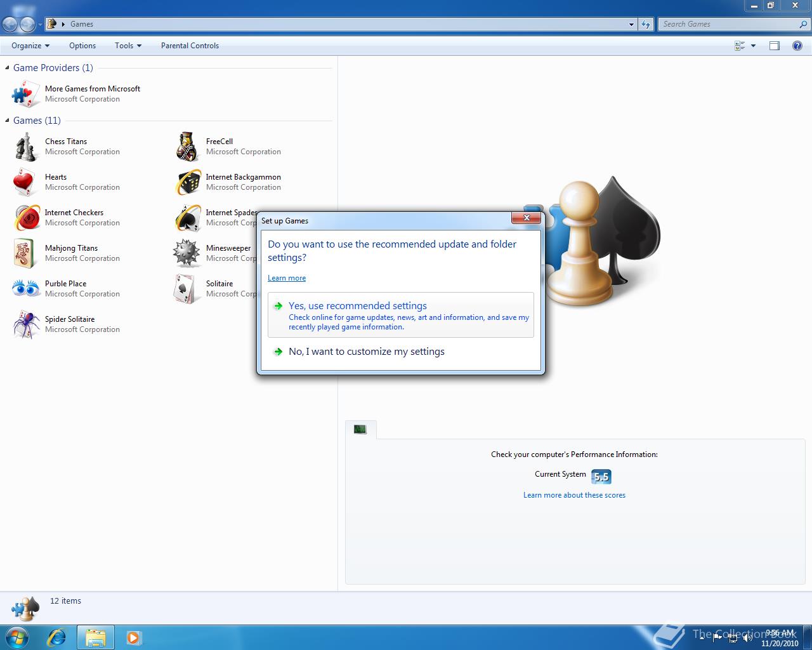Open Windows Explorer taskbar icon
The height and width of the screenshot is (650, 812).
tap(96, 637)
